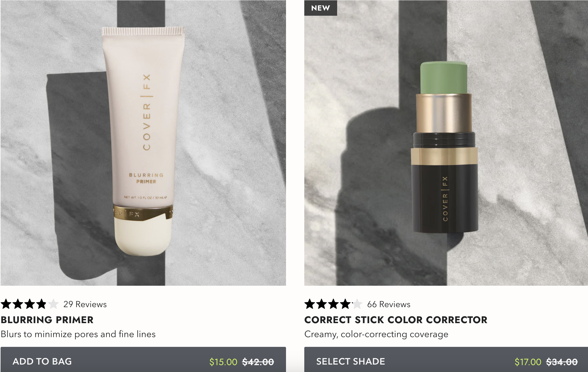
Task: Open the Blurring Primer product image
Action: coord(143,143)
